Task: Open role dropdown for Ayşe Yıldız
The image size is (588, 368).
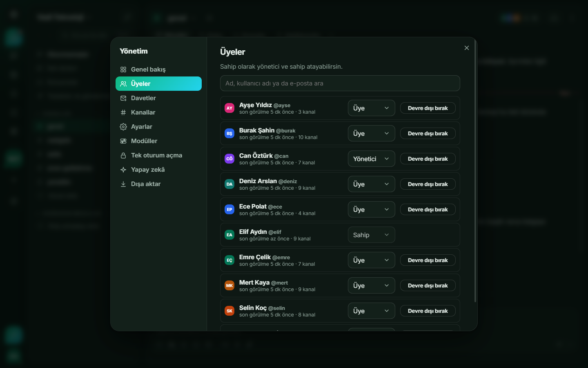Action: pos(372,108)
